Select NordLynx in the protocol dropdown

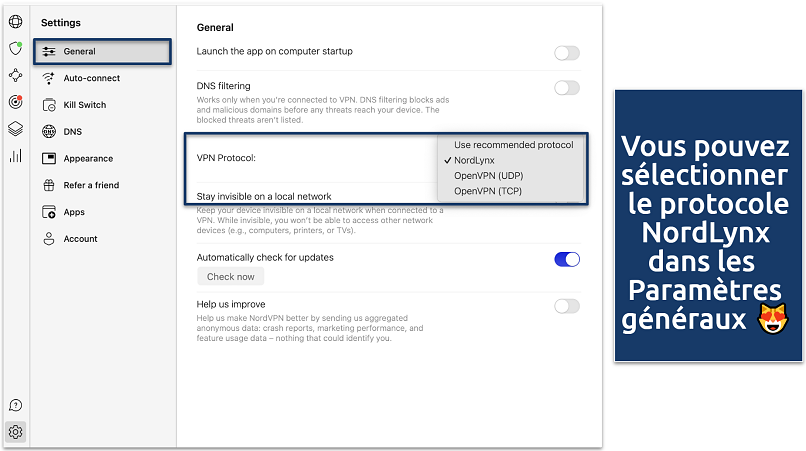click(x=474, y=160)
